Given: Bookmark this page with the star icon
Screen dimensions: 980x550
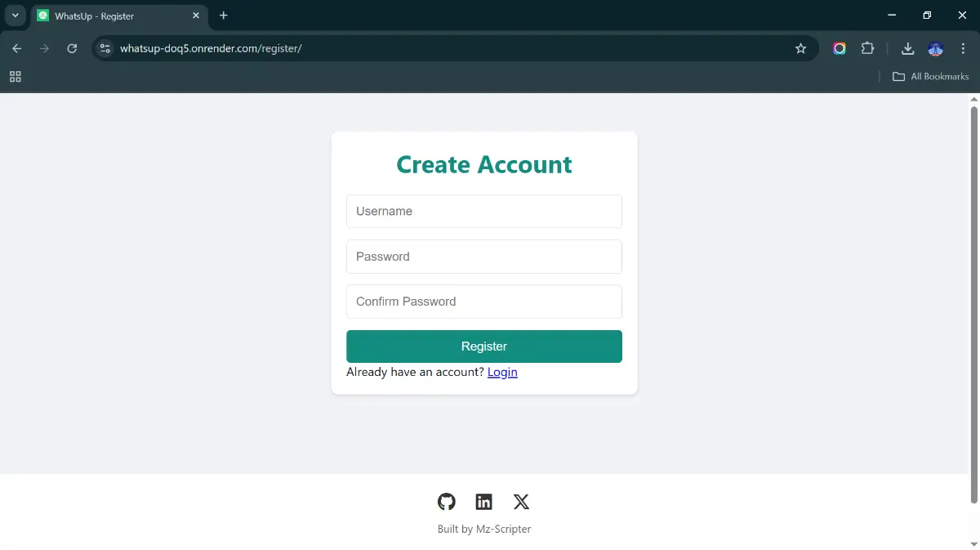Looking at the screenshot, I should tap(800, 48).
